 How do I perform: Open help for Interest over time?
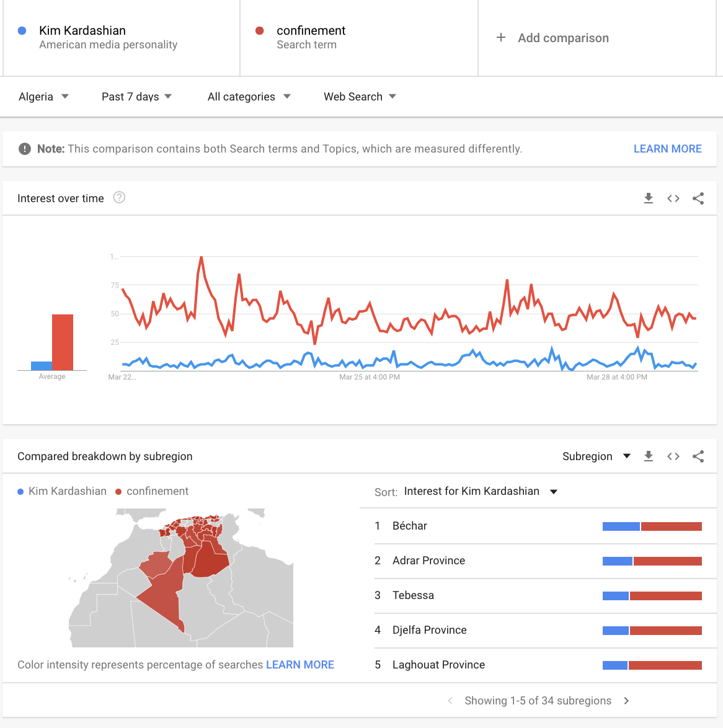click(120, 198)
